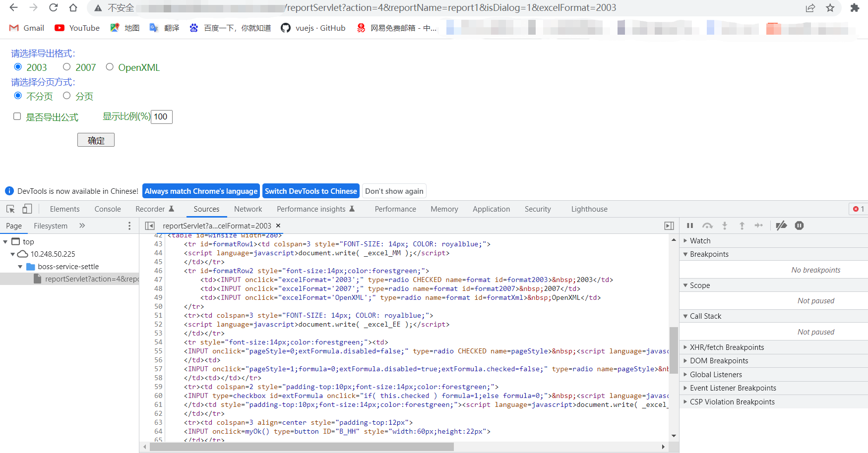Viewport: 868px width, 453px height.
Task: Click the inspect element picker icon
Action: 10,209
